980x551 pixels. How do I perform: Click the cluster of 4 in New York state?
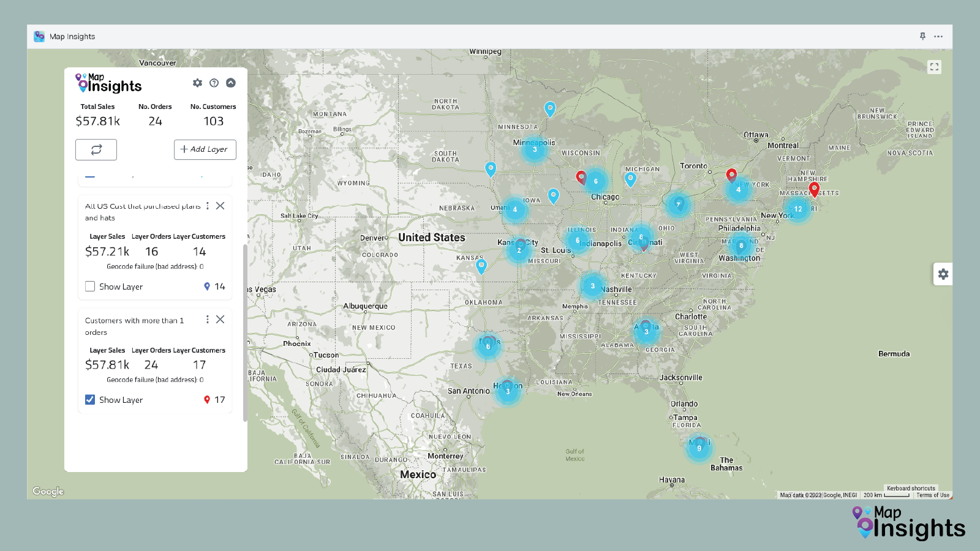(738, 190)
